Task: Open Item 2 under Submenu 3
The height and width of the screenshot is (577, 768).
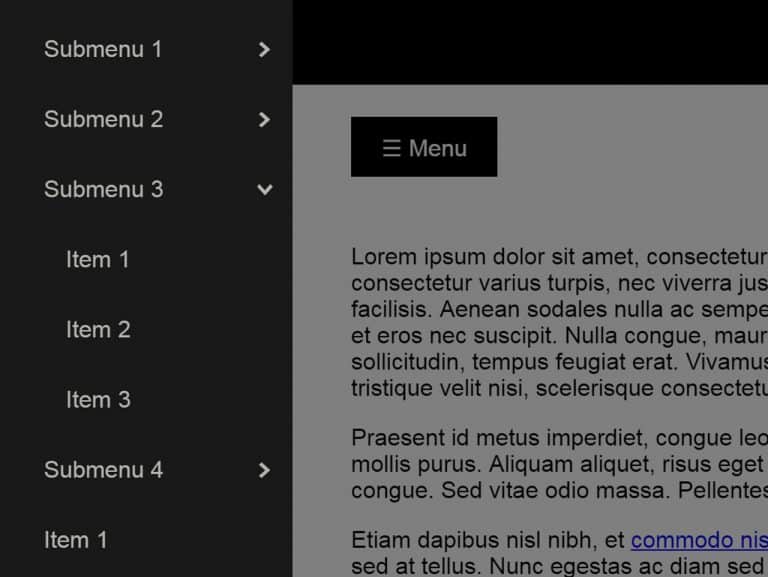Action: (x=98, y=329)
